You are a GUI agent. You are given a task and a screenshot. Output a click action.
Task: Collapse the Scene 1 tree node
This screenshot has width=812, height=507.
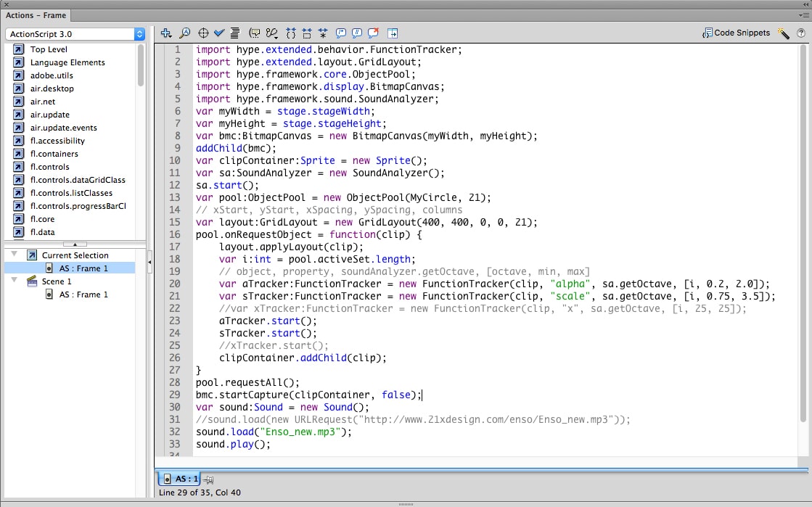pos(14,281)
